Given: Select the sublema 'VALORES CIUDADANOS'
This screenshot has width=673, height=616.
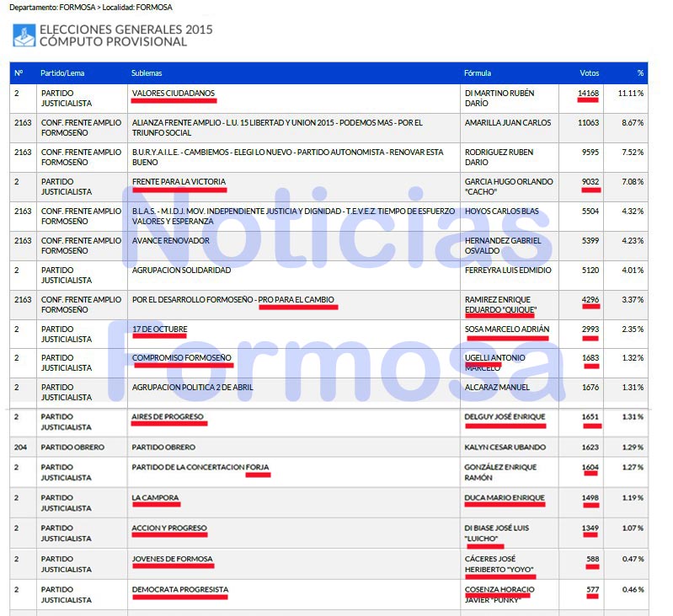Looking at the screenshot, I should click(174, 94).
